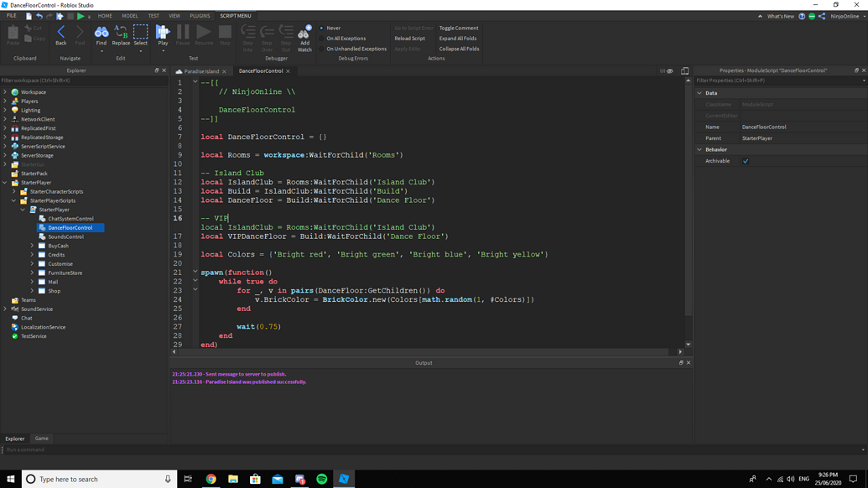
Task: Click the Replace tool icon
Action: click(121, 32)
